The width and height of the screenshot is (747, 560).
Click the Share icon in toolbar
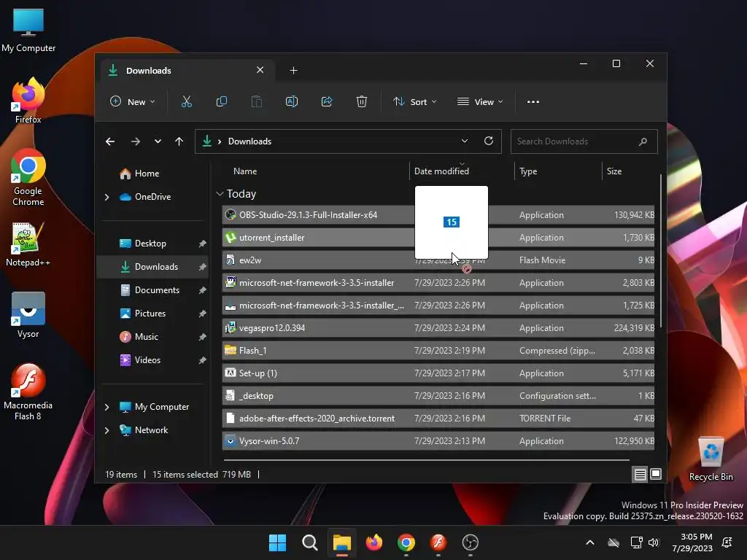[x=327, y=101]
